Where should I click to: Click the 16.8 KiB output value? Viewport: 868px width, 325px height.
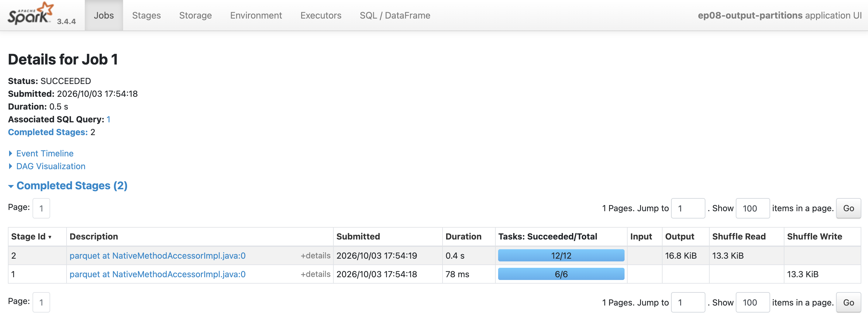point(681,256)
